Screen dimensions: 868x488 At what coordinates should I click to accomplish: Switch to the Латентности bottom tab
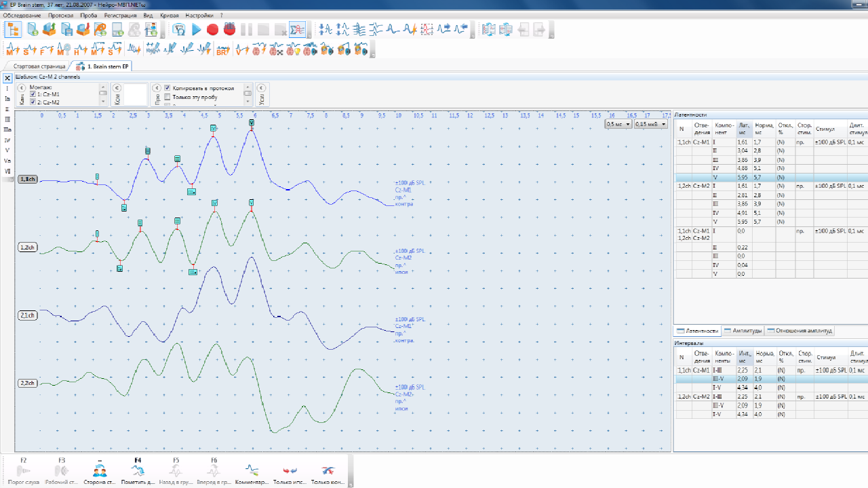(x=697, y=331)
